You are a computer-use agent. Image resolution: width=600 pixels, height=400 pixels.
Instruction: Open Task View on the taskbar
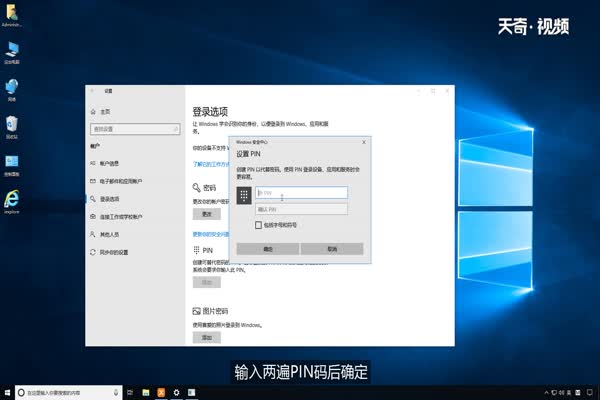[x=130, y=392]
